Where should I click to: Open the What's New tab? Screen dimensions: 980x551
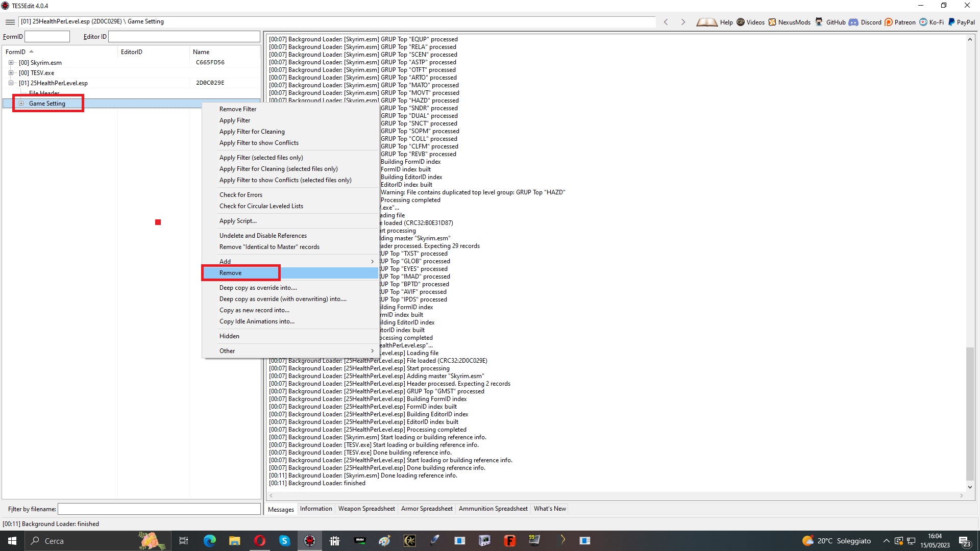[550, 509]
